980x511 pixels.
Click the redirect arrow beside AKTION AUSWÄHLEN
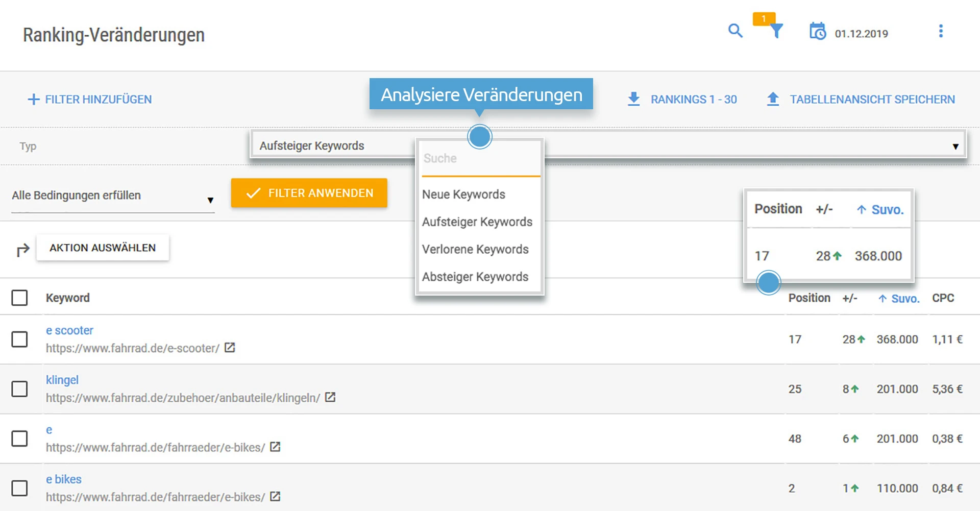22,250
